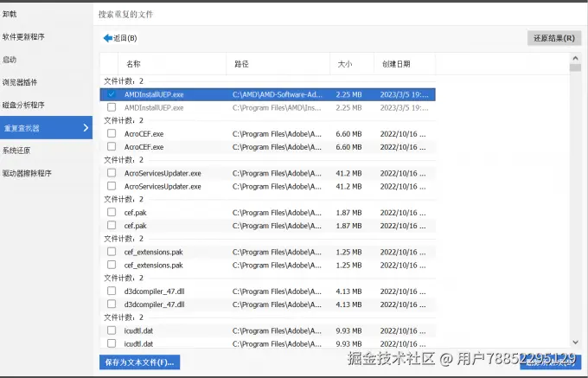This screenshot has height=378, width=588.
Task: Tick the first d3dcompiler_47.dll checkbox
Action: click(112, 291)
